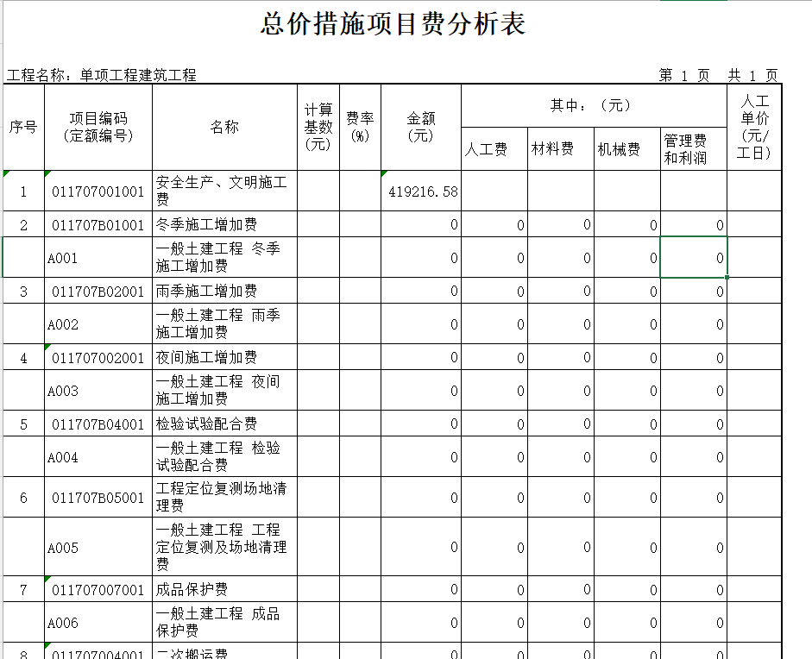Click code cell 011707001001
Viewport: 812px width, 659px height.
pos(98,191)
